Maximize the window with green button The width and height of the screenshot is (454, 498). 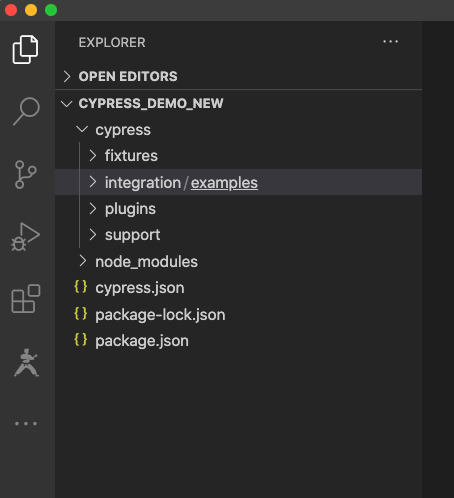coord(51,10)
